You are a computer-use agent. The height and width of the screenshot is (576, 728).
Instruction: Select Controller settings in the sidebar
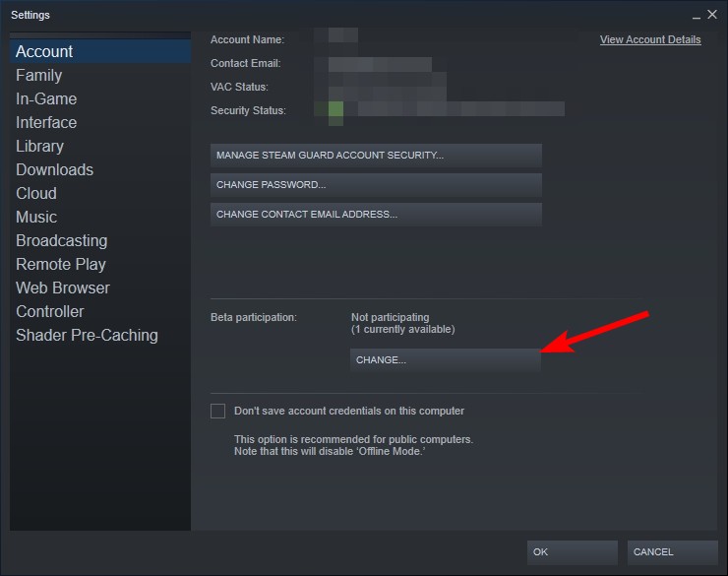[x=49, y=312]
